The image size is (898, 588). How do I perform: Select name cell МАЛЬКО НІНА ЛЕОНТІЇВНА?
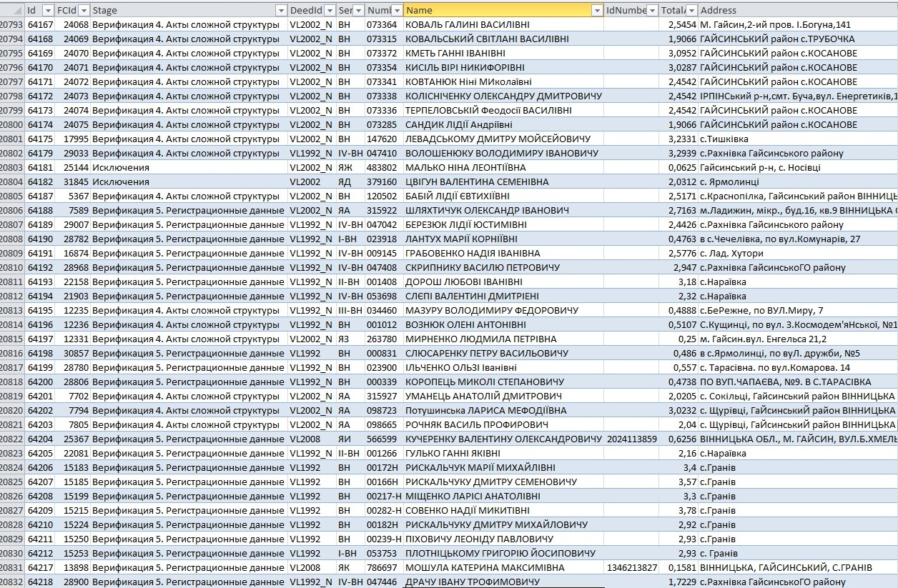pos(504,168)
